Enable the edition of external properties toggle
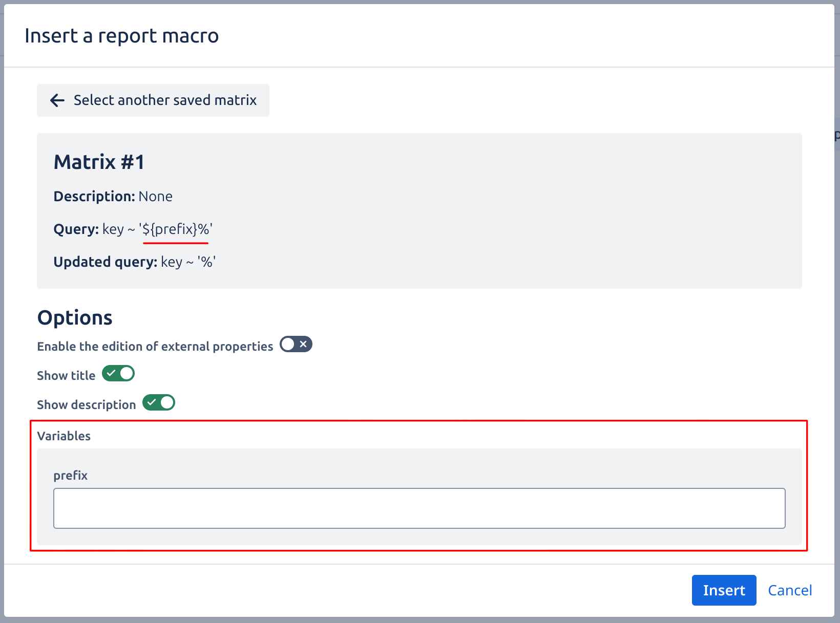 296,345
